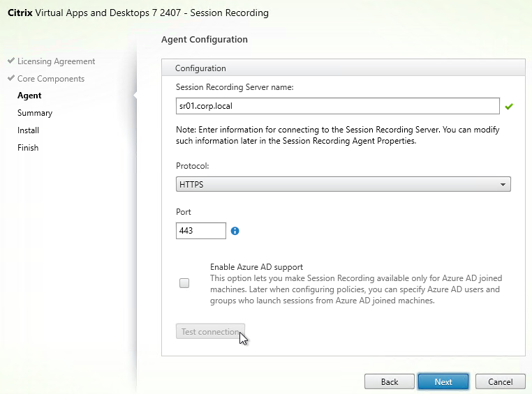Select the HTTPS protocol combo box
The image size is (532, 394).
click(x=343, y=184)
